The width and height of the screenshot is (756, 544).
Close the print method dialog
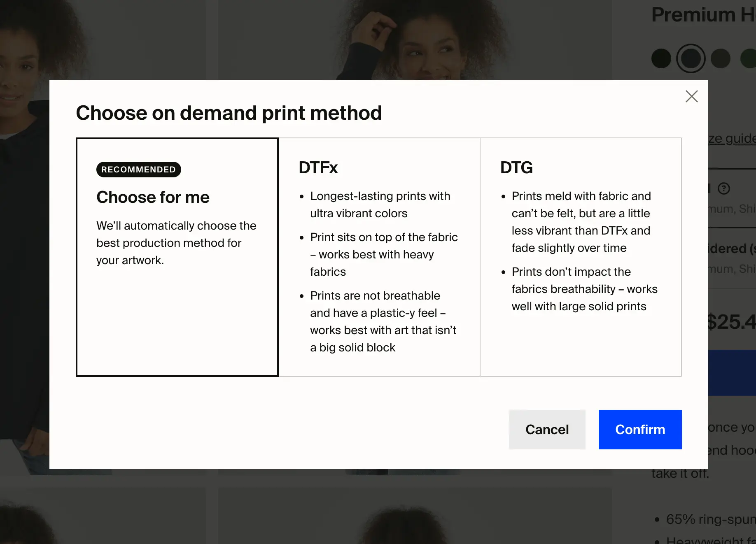692,96
